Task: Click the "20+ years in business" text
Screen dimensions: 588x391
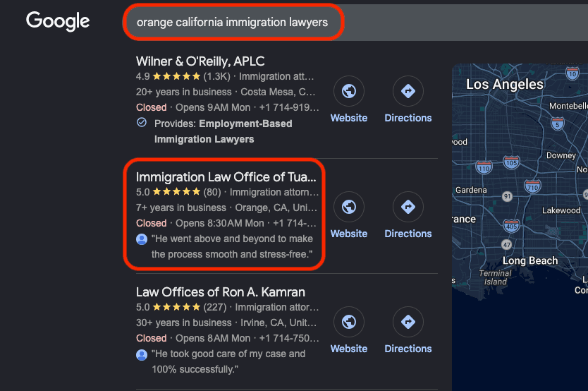Action: pos(184,92)
